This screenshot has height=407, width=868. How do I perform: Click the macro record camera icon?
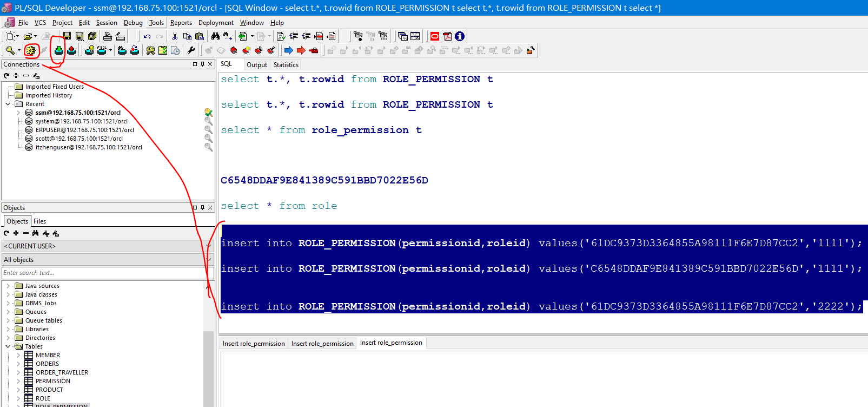[358, 36]
